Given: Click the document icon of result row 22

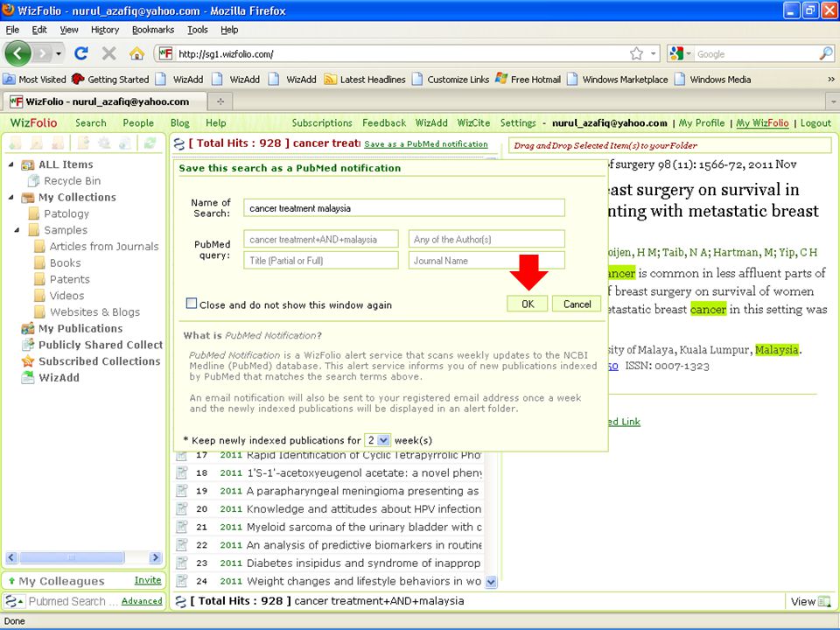Looking at the screenshot, I should tap(182, 545).
